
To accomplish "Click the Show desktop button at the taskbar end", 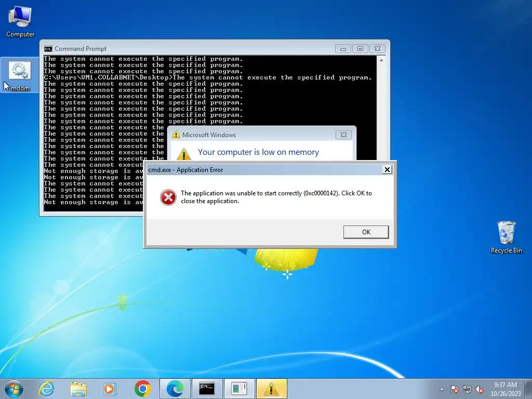I will (x=528, y=389).
